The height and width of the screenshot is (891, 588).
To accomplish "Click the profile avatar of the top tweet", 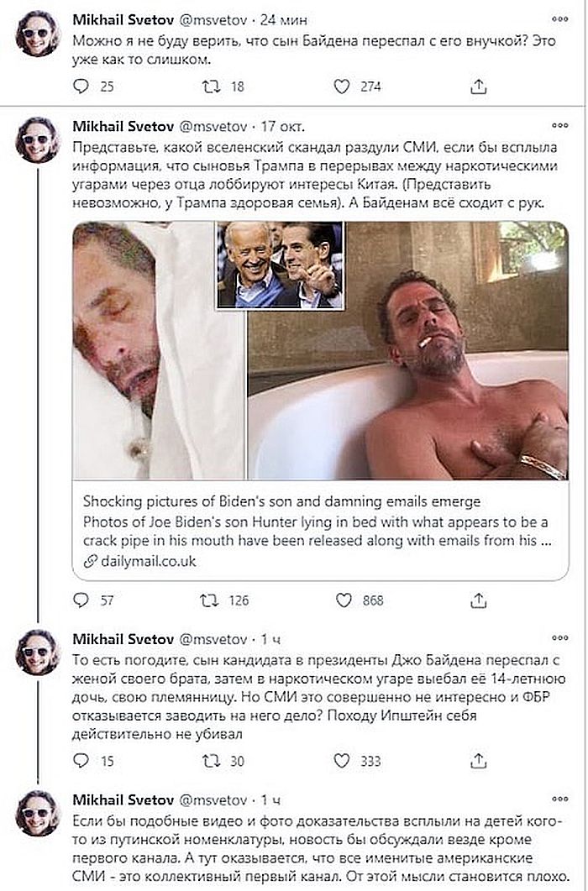I will pos(38,34).
